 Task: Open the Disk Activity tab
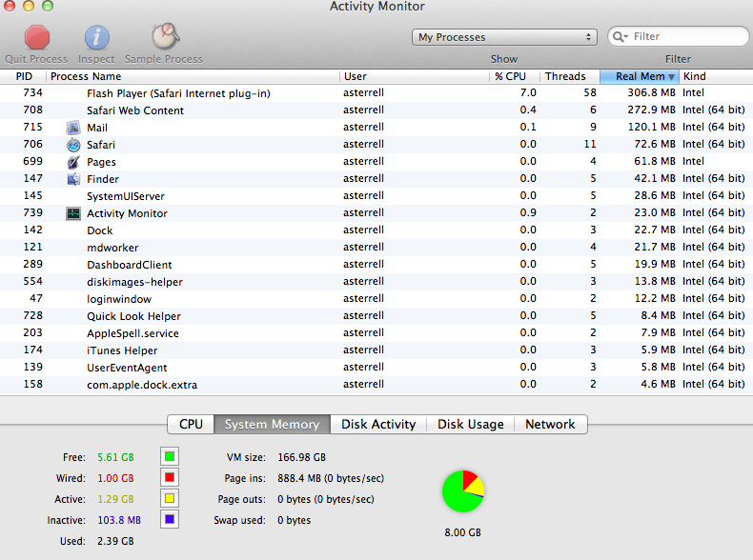[378, 424]
